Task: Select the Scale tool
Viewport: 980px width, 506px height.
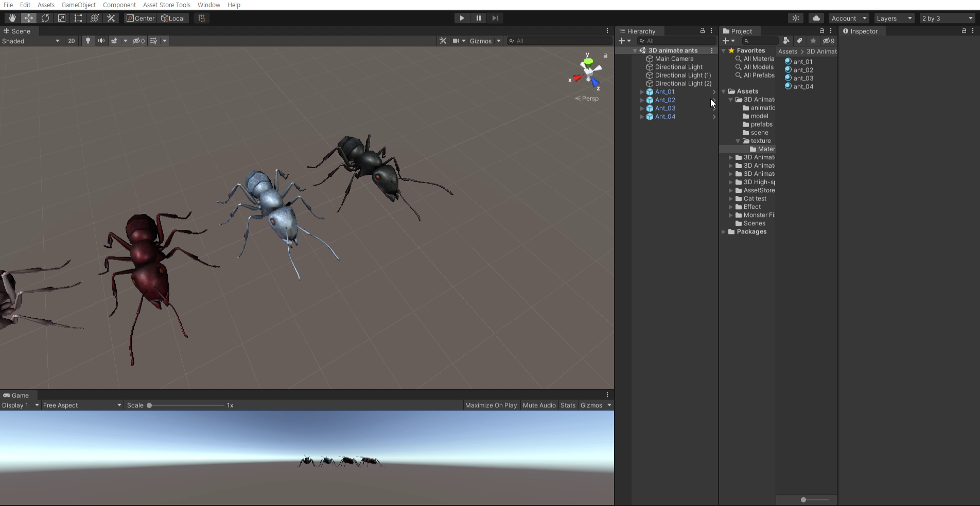Action: tap(62, 18)
